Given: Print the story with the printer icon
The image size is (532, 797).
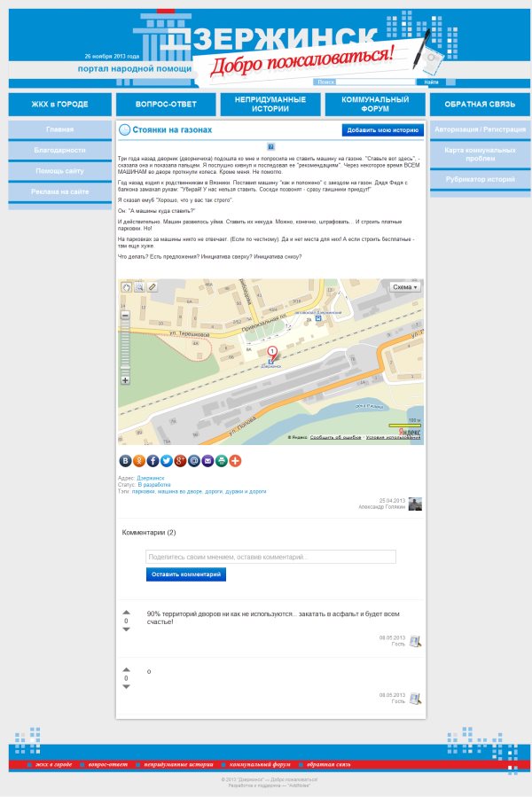Looking at the screenshot, I should click(x=222, y=461).
